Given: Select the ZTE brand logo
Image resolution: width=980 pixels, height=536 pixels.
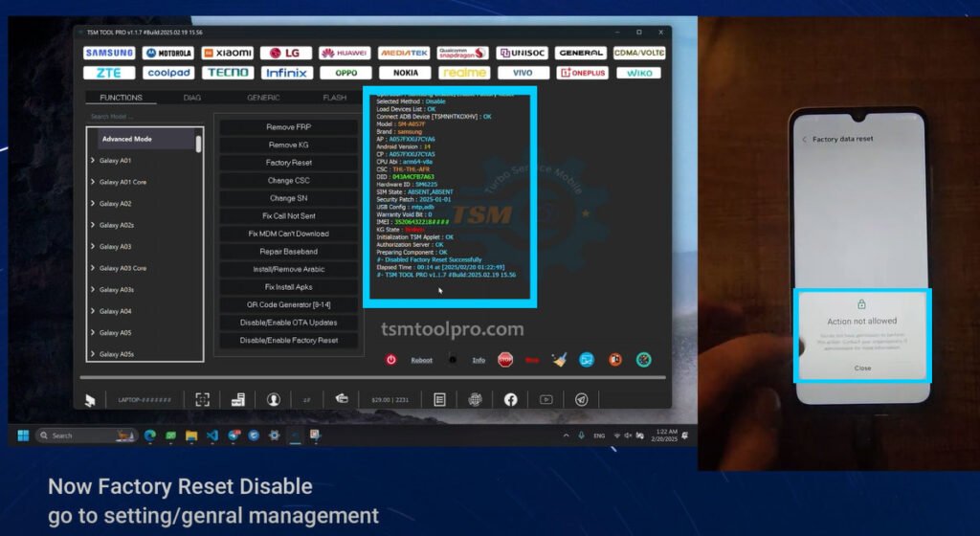Looking at the screenshot, I should coord(109,73).
